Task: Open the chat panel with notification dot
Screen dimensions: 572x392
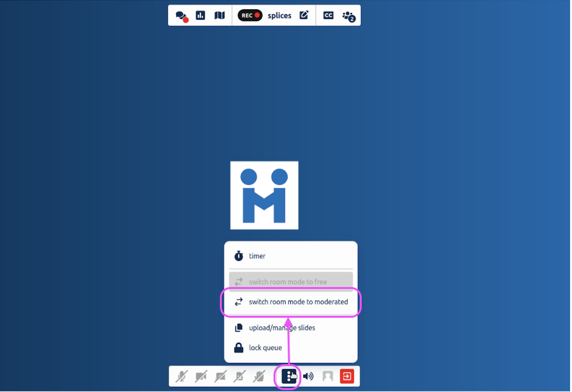Action: point(181,15)
